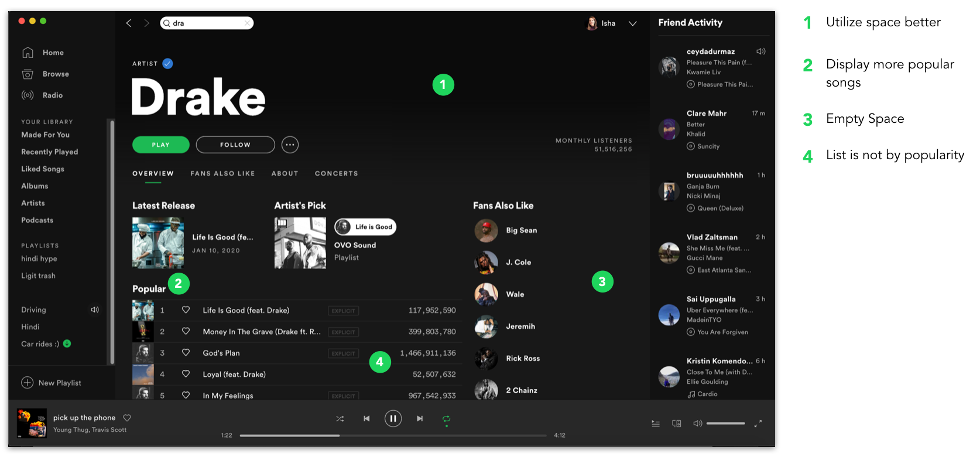Open Ligit trash playlist
The height and width of the screenshot is (454, 980).
(39, 276)
